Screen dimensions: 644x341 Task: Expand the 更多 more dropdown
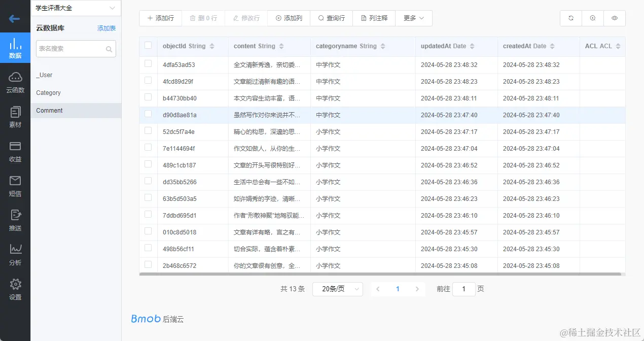point(414,18)
